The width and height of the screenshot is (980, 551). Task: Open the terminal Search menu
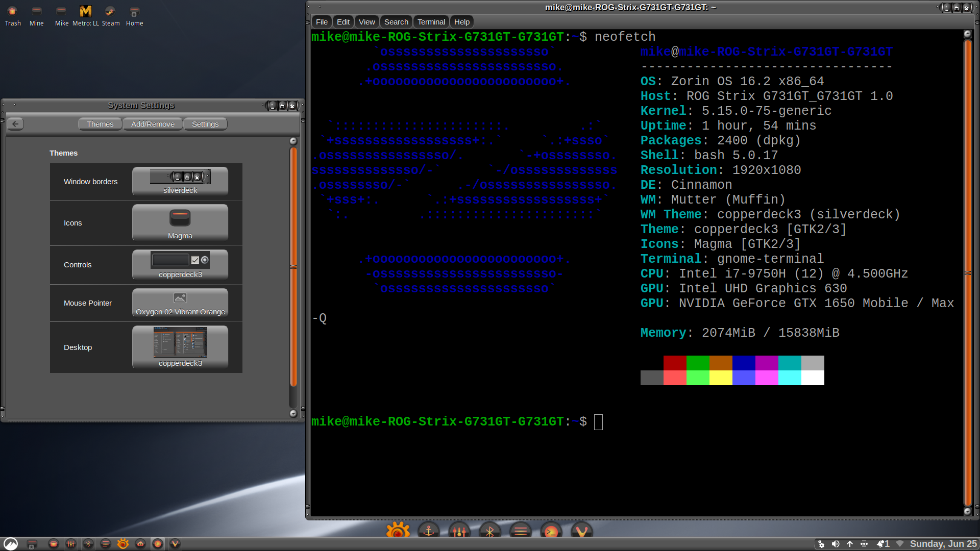[x=396, y=22]
